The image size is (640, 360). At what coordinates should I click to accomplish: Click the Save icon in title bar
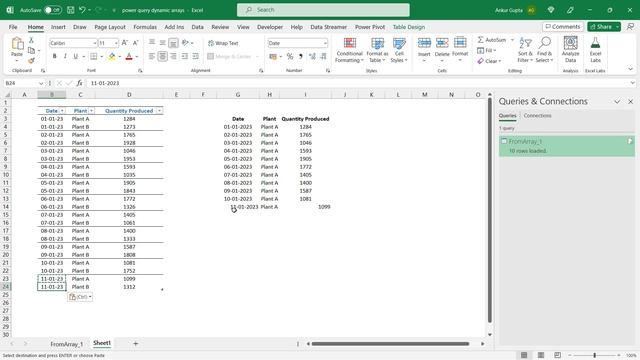tap(71, 10)
